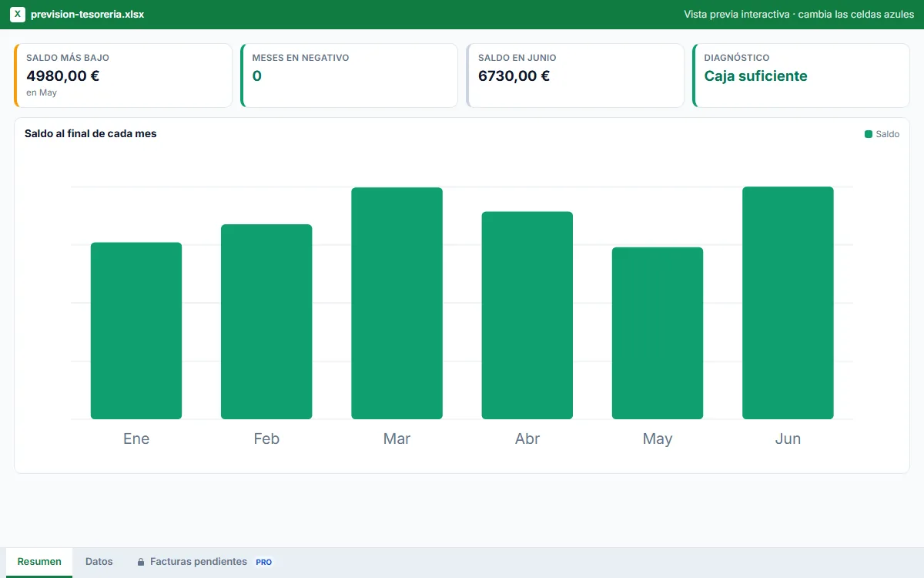Select the Saldo en junio card
924x578 pixels.
click(575, 76)
